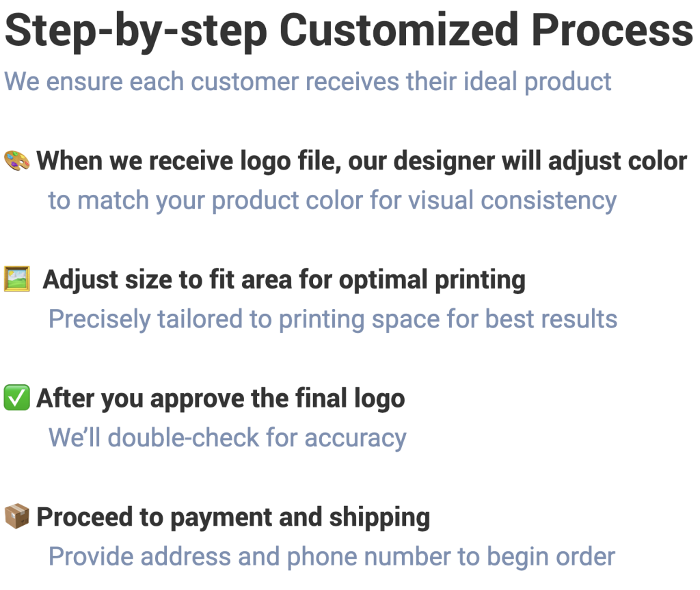Click 'Adjust size to fit area' heading
700x590 pixels.
click(284, 280)
